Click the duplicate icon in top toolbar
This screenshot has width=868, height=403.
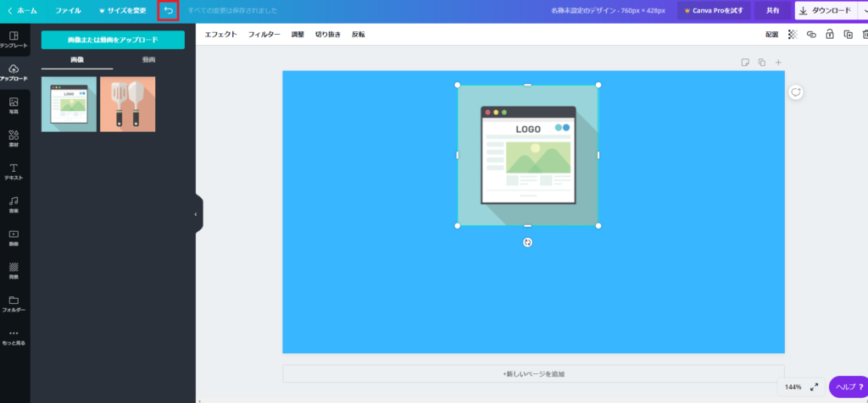[x=848, y=34]
